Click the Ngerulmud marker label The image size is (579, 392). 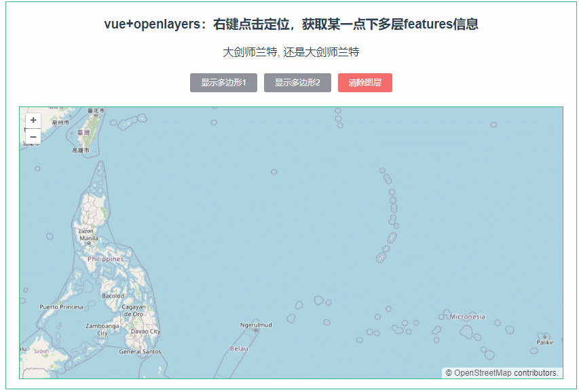pos(257,324)
